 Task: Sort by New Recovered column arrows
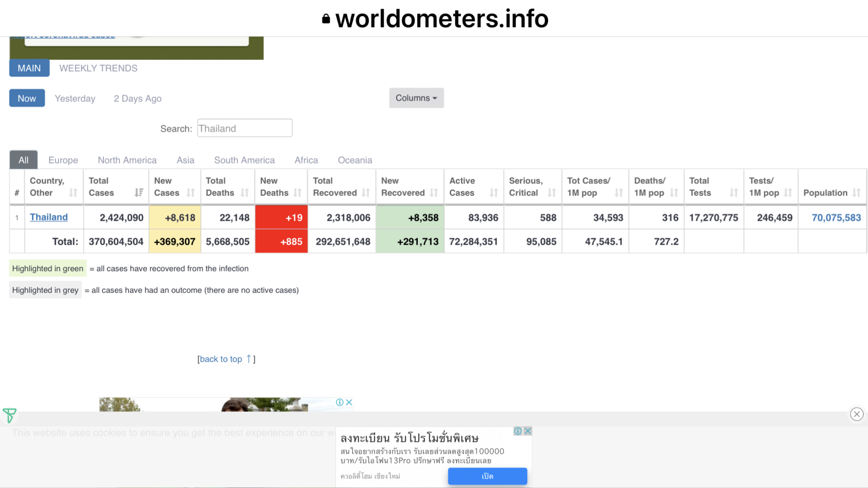click(x=434, y=193)
